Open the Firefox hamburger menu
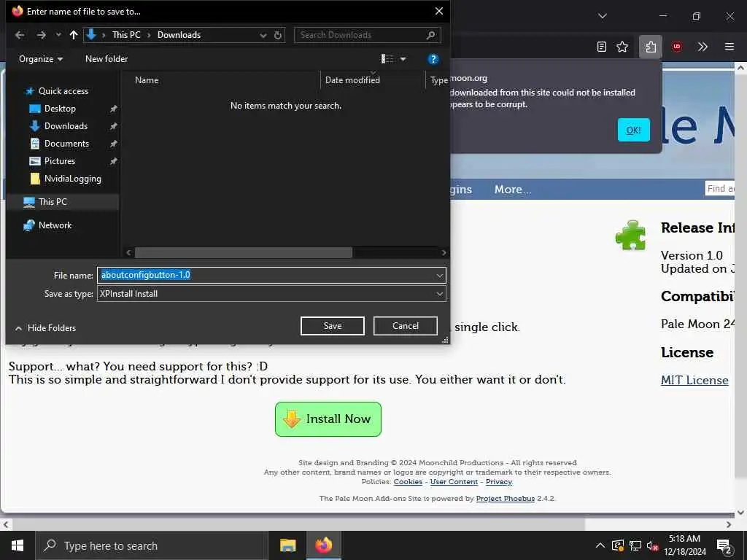 (729, 47)
